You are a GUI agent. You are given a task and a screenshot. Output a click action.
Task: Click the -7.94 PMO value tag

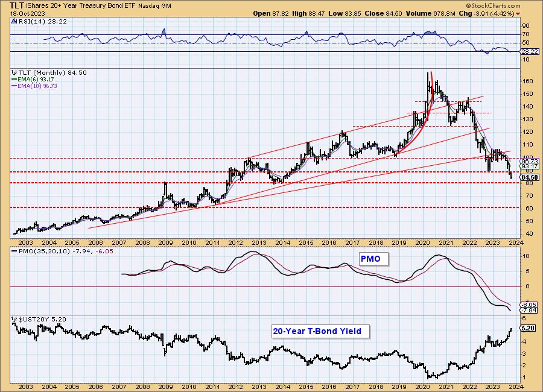[530, 310]
